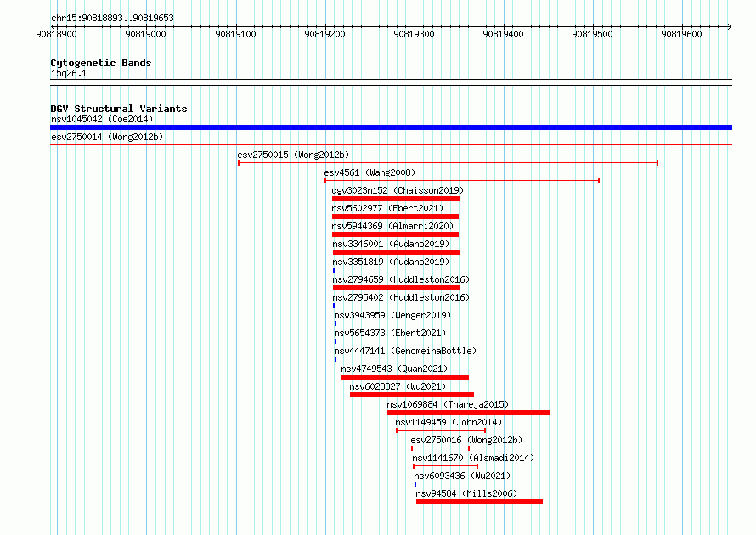
Task: Click ruler position 90819500
Action: (593, 34)
